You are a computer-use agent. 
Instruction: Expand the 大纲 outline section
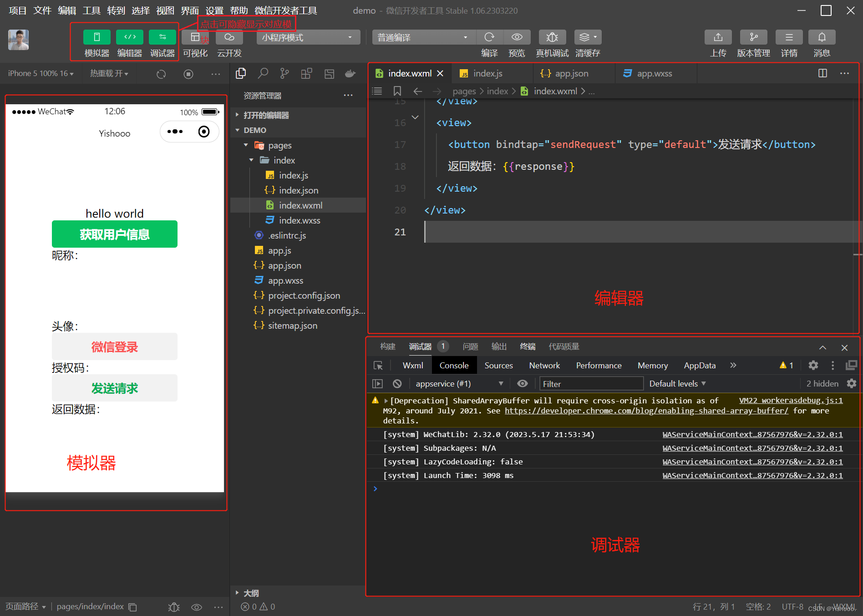tap(298, 593)
